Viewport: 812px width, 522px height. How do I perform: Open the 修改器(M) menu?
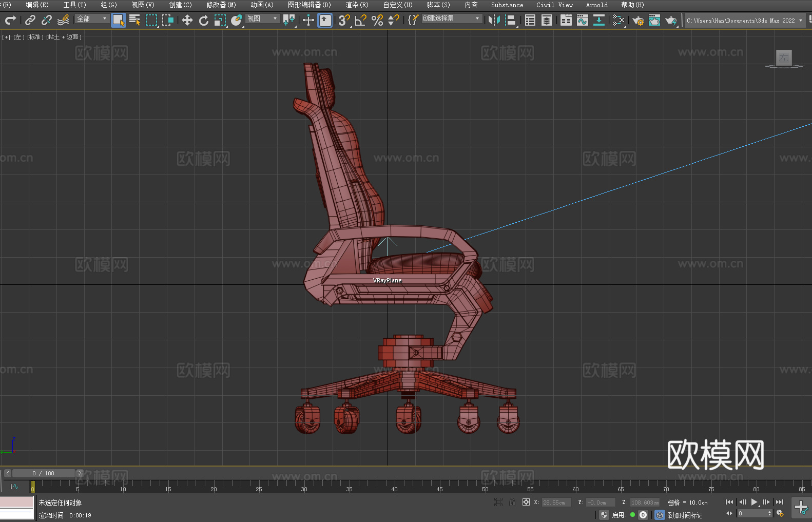[221, 5]
